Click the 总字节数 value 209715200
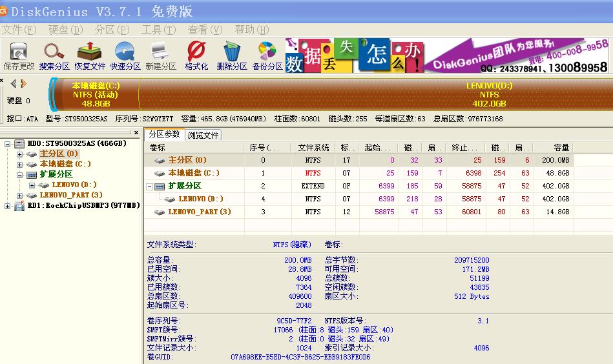The image size is (613, 364). point(472,260)
